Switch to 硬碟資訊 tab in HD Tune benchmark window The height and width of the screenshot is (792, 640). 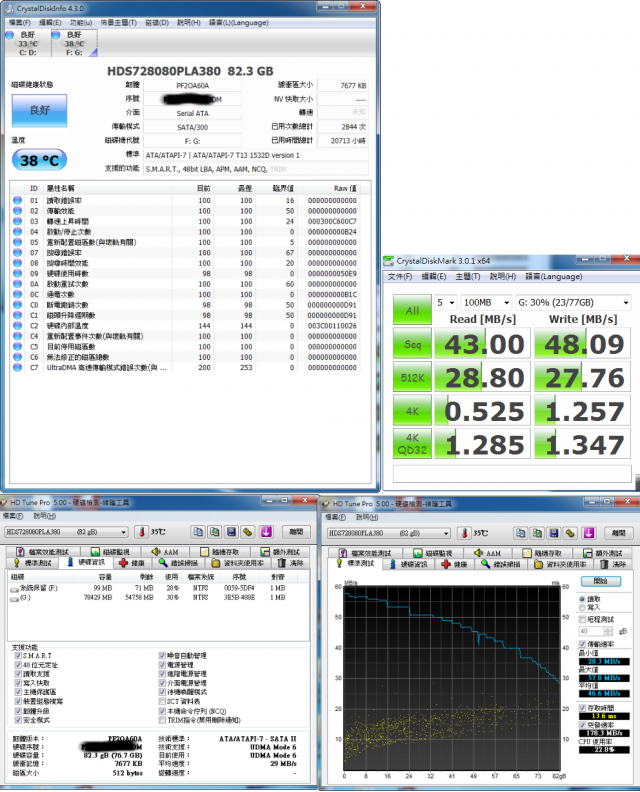click(409, 564)
